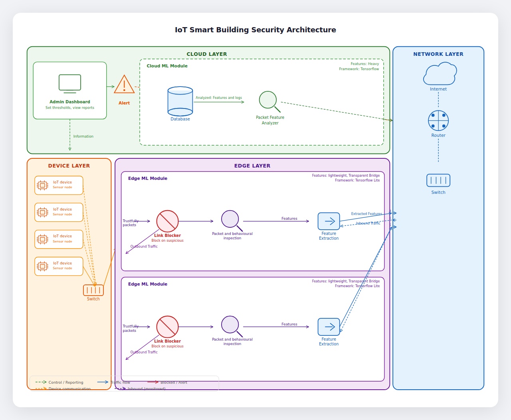Click the green Control / Reporting legend line
The height and width of the screenshot is (420, 511).
pos(41,382)
